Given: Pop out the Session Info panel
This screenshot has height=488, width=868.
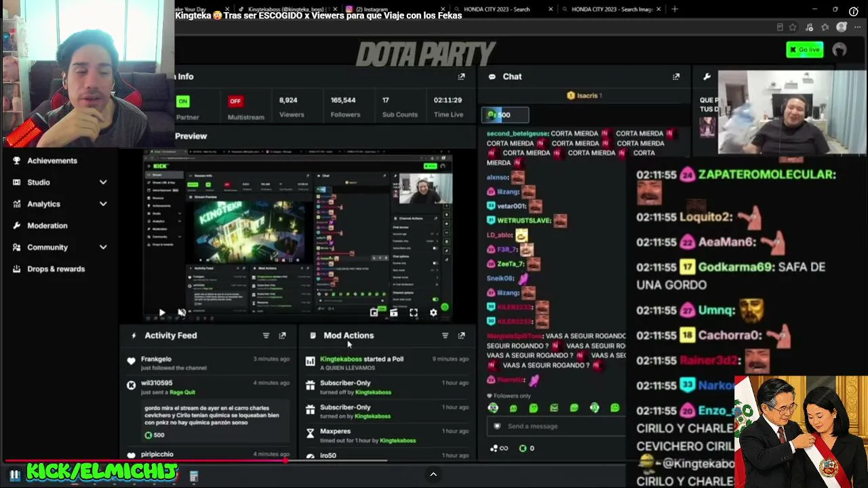Looking at the screenshot, I should [x=461, y=77].
